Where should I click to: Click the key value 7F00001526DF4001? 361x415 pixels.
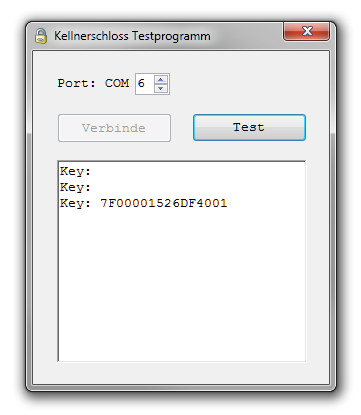tap(164, 203)
